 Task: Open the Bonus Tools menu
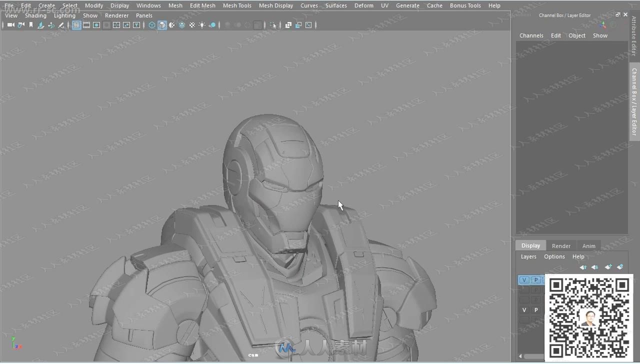[x=465, y=5]
